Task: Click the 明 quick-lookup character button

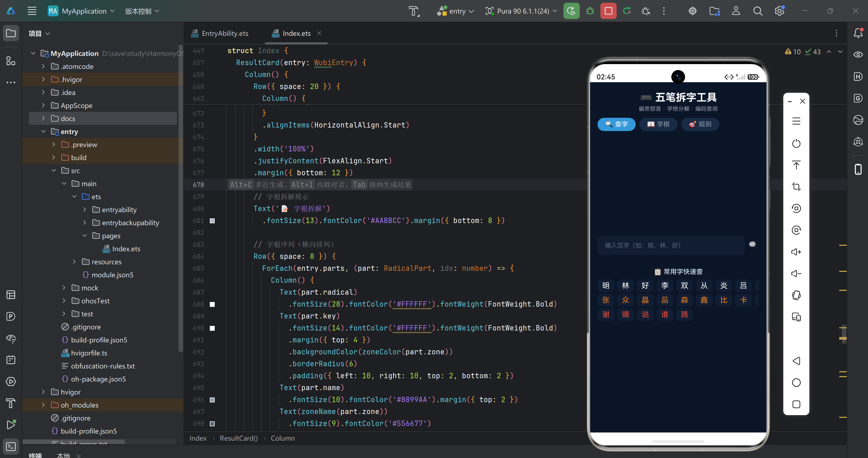Action: [x=606, y=286]
